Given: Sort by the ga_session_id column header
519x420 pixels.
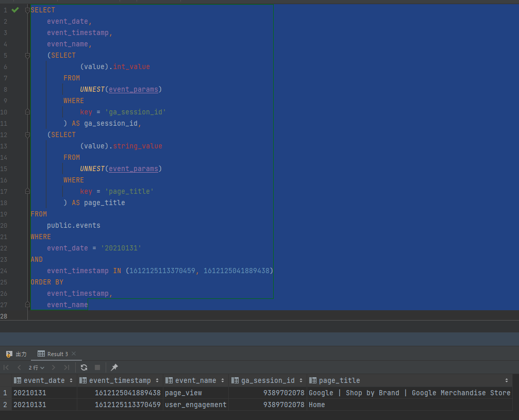Looking at the screenshot, I should [x=267, y=381].
